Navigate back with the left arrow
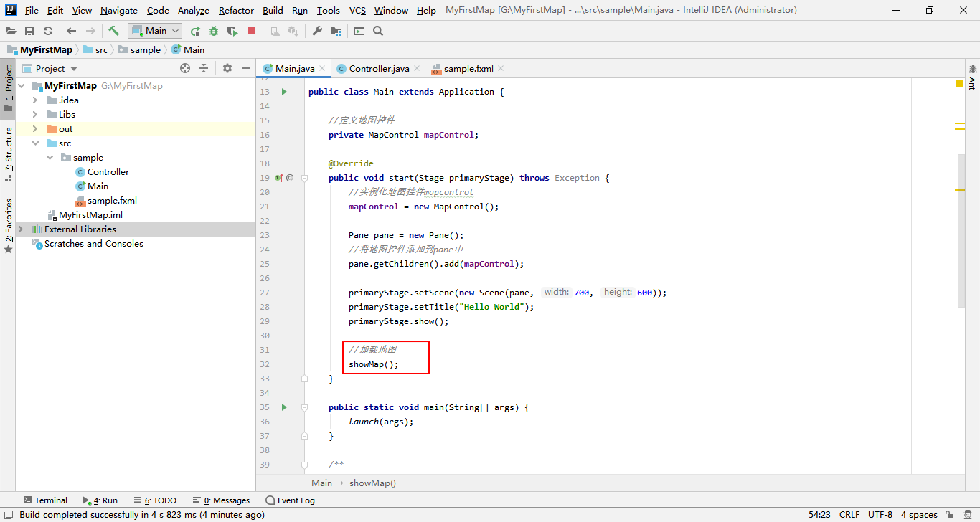This screenshot has width=980, height=522. [x=71, y=31]
